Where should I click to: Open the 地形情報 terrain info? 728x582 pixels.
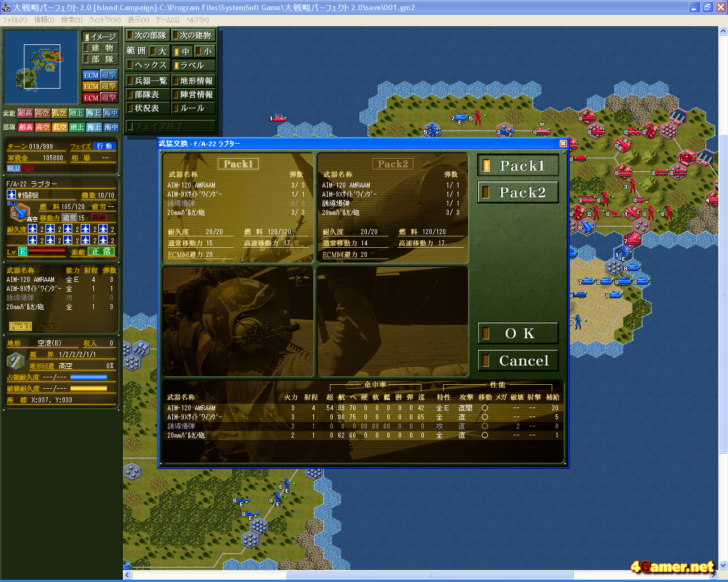coord(193,81)
